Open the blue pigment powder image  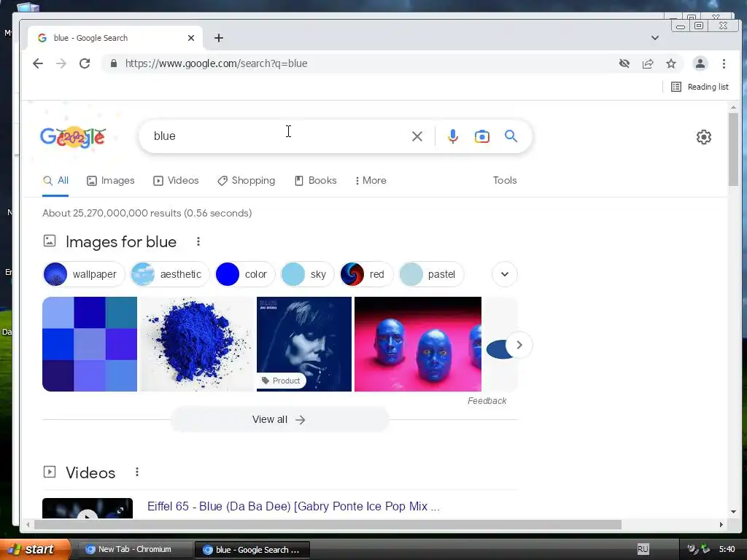click(x=197, y=344)
